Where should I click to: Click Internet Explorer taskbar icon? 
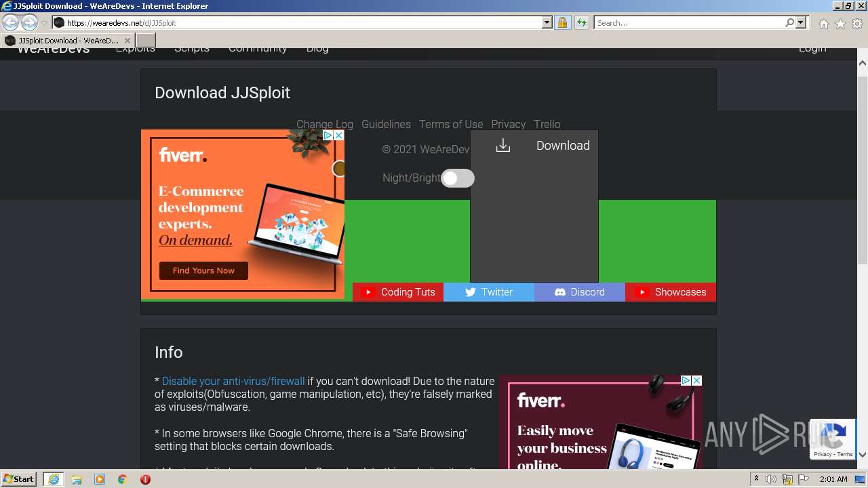pos(53,479)
